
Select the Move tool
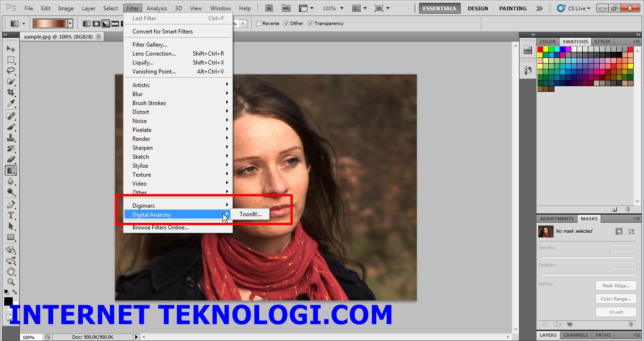click(x=11, y=49)
